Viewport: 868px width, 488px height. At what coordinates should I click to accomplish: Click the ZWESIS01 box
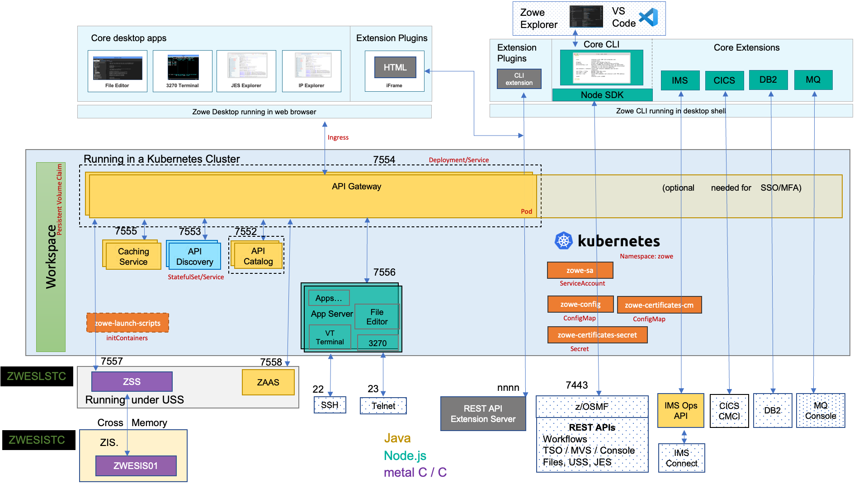[x=136, y=466]
